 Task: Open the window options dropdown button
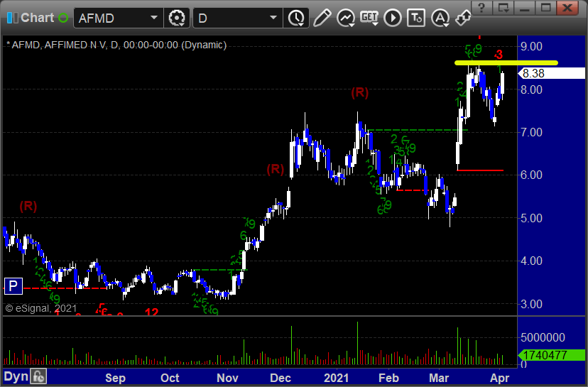[x=503, y=8]
